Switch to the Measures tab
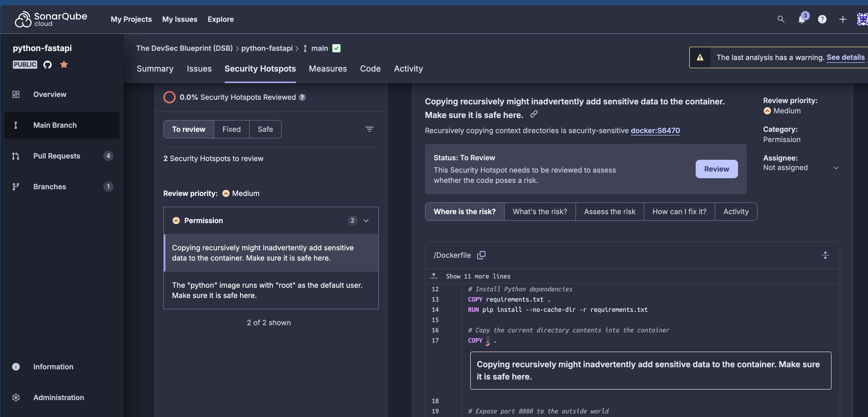 point(327,69)
